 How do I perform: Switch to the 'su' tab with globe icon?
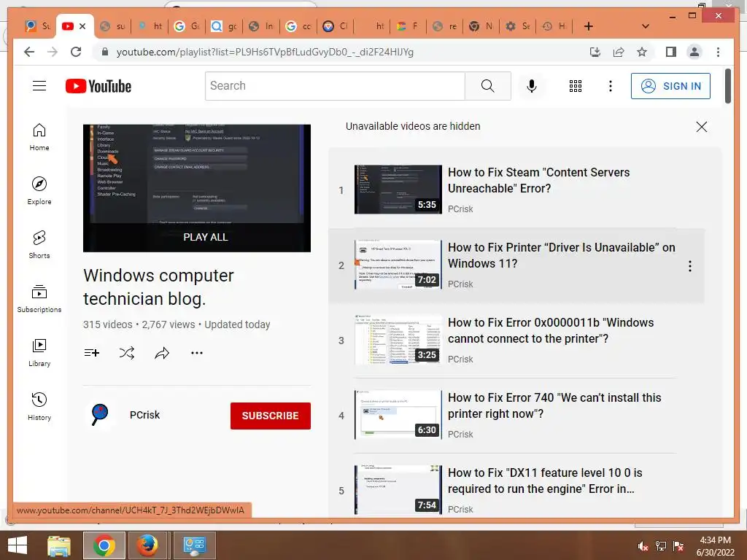(x=112, y=26)
